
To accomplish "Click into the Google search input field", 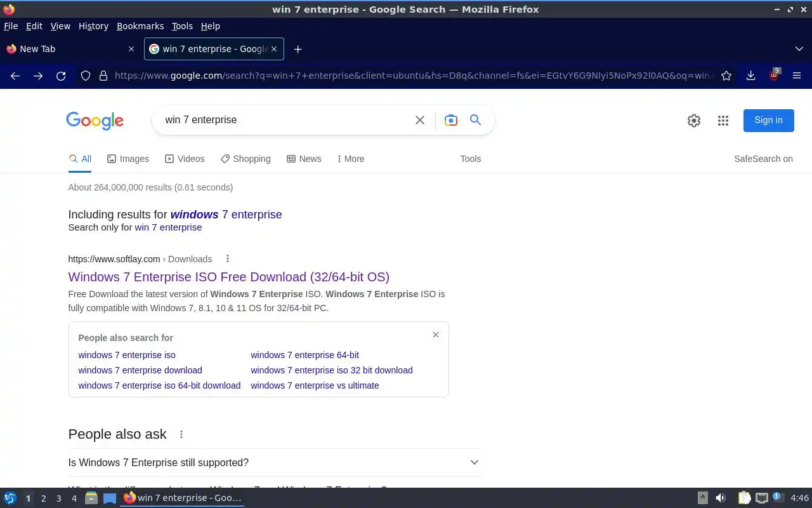I will [285, 120].
